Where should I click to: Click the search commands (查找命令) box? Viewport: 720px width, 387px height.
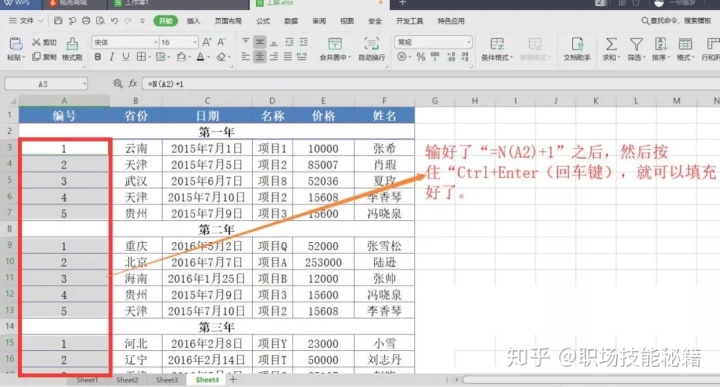pos(676,21)
